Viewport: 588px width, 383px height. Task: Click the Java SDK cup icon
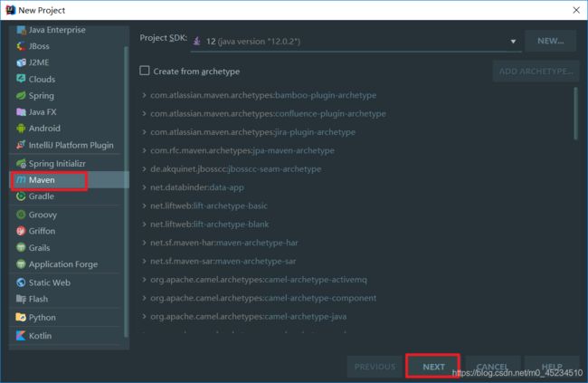point(197,41)
